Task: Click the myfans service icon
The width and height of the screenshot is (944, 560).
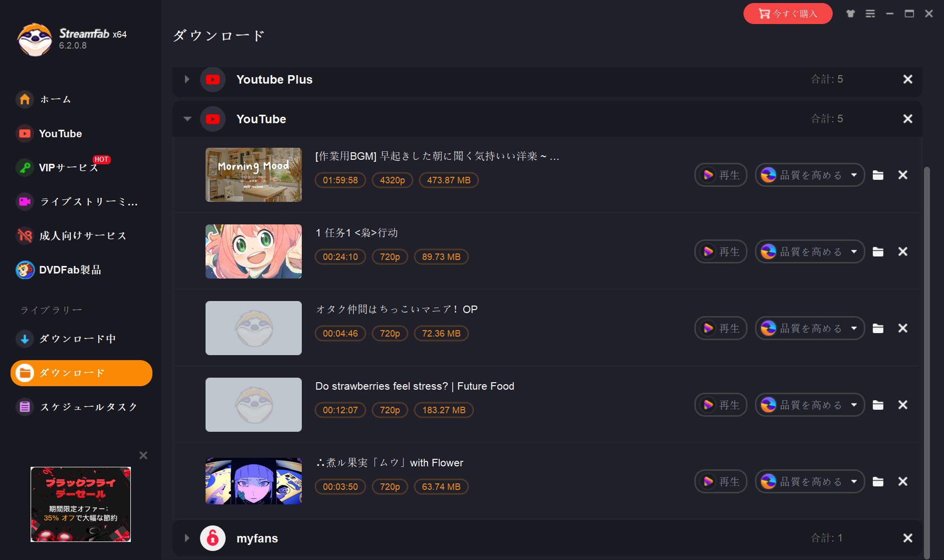Action: pyautogui.click(x=213, y=538)
